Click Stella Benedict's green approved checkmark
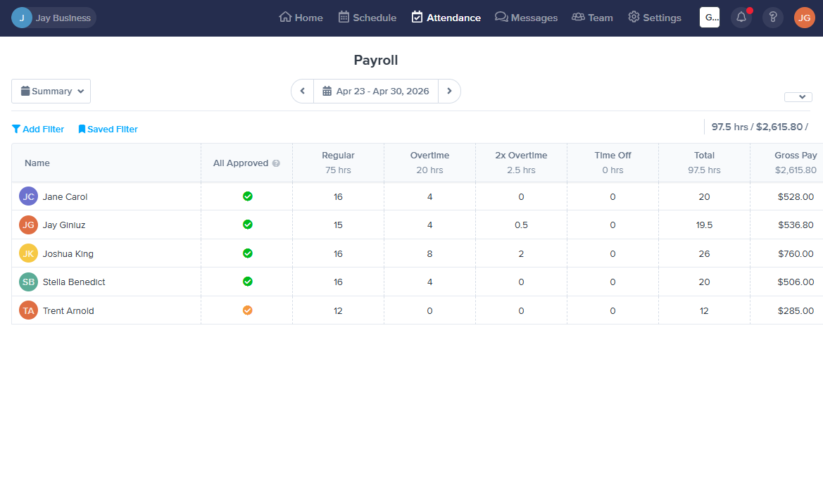Viewport: 823px width, 504px height. point(248,282)
